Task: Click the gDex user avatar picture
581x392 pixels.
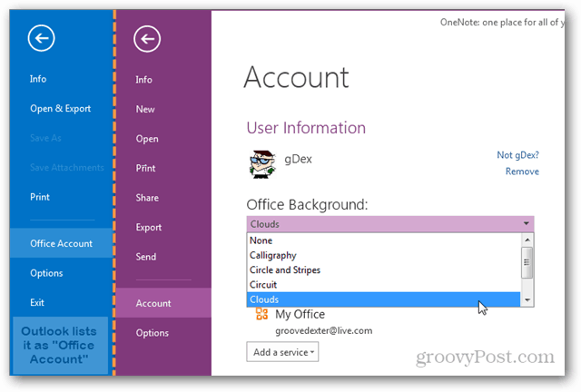Action: [262, 163]
